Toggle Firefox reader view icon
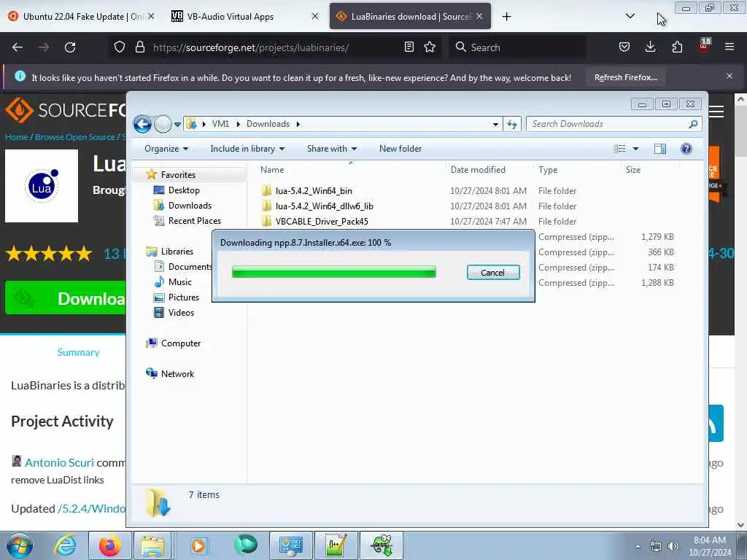The image size is (747, 560). click(409, 47)
